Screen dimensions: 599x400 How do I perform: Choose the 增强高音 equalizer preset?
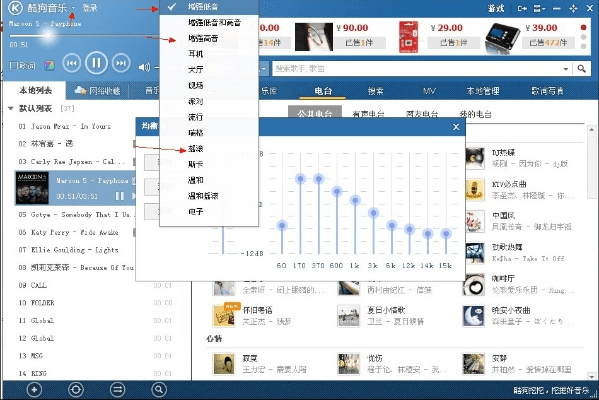[203, 38]
